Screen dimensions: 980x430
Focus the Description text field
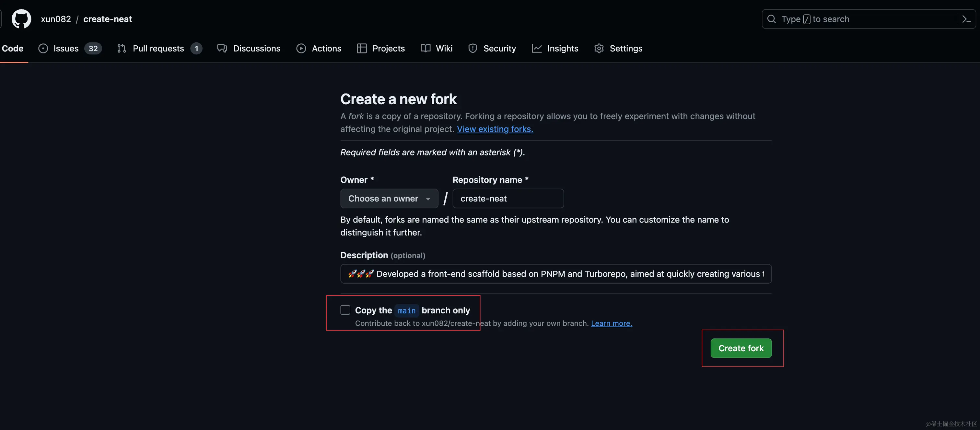555,274
